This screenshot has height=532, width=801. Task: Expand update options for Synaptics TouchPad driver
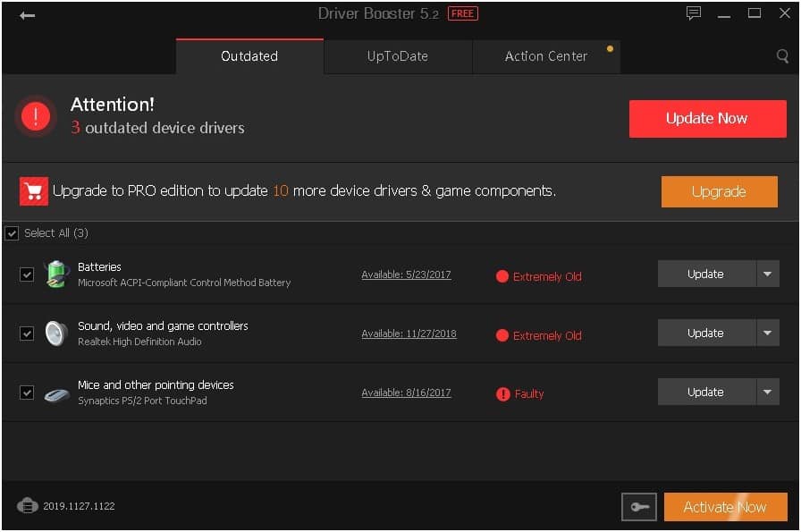click(x=767, y=392)
